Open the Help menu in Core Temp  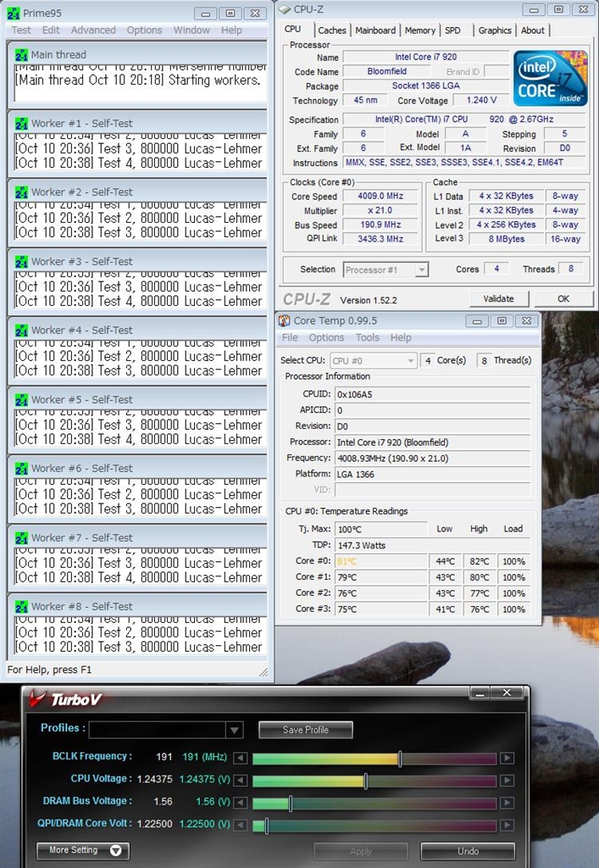click(x=401, y=337)
